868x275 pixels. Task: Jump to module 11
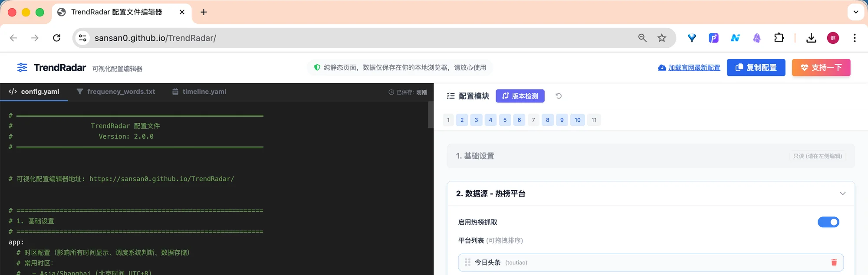(x=594, y=120)
